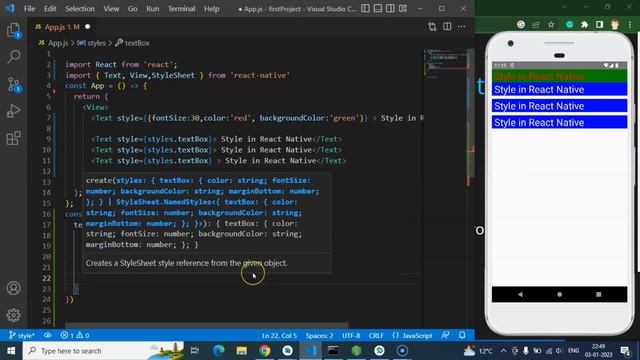Open the Search view in activity bar
The height and width of the screenshot is (360, 640).
coord(13,57)
